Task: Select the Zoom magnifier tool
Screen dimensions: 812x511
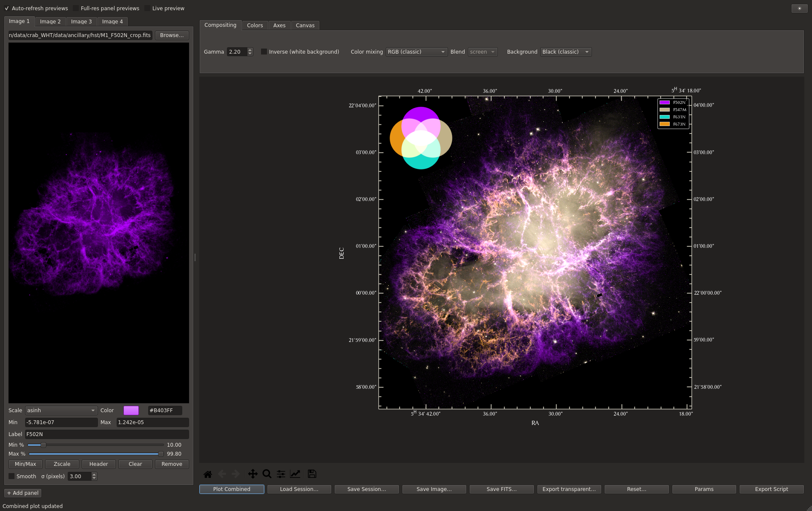Action: (267, 474)
